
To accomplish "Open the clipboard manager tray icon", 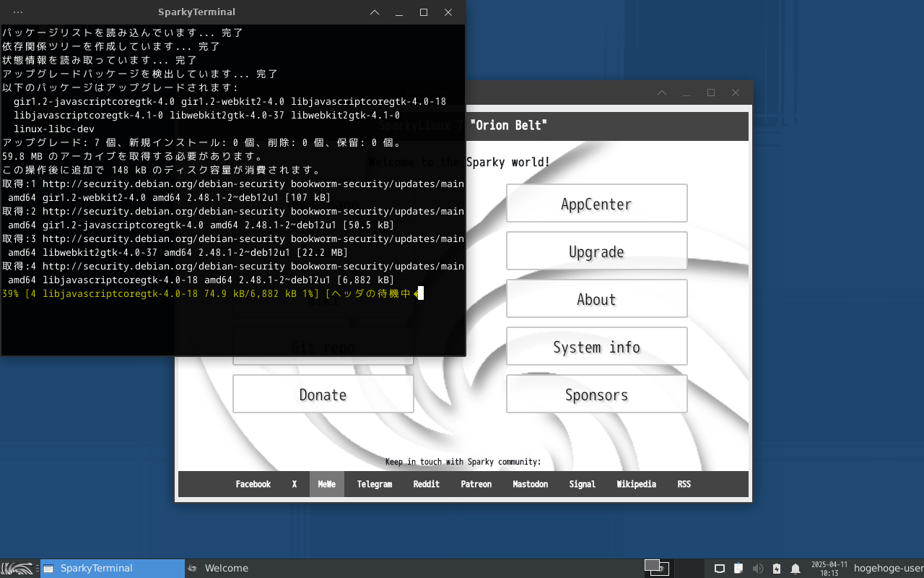I will [738, 569].
